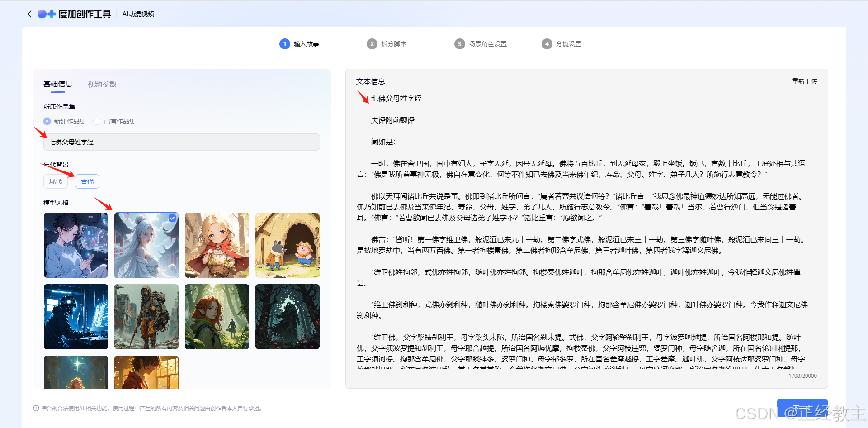The height and width of the screenshot is (428, 868).
Task: Click the 模型风格 label
Action: pos(56,203)
